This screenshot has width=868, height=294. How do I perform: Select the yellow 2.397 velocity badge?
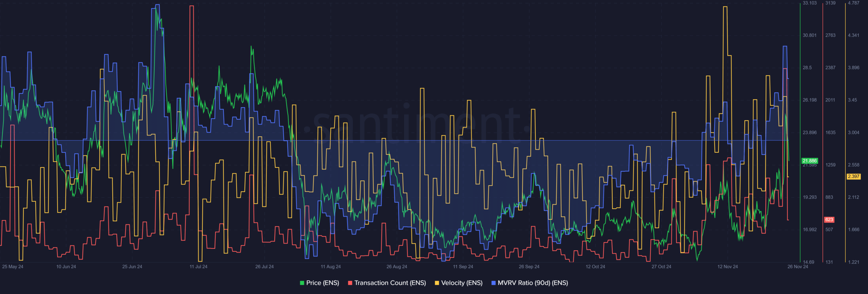coord(853,176)
